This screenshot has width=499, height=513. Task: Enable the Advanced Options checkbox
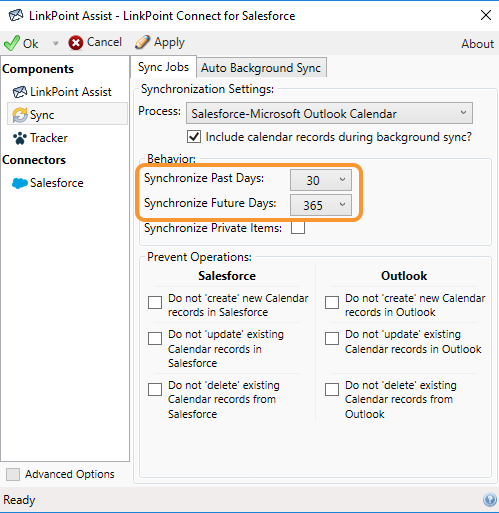[x=13, y=474]
